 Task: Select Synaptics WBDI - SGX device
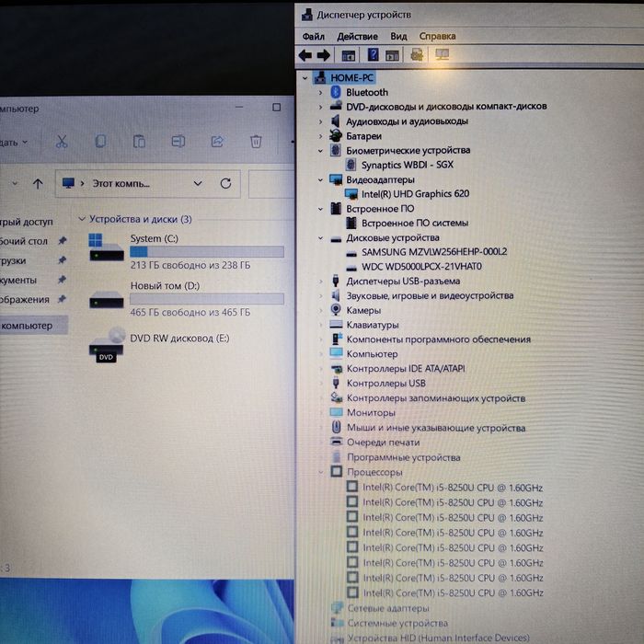pyautogui.click(x=407, y=165)
